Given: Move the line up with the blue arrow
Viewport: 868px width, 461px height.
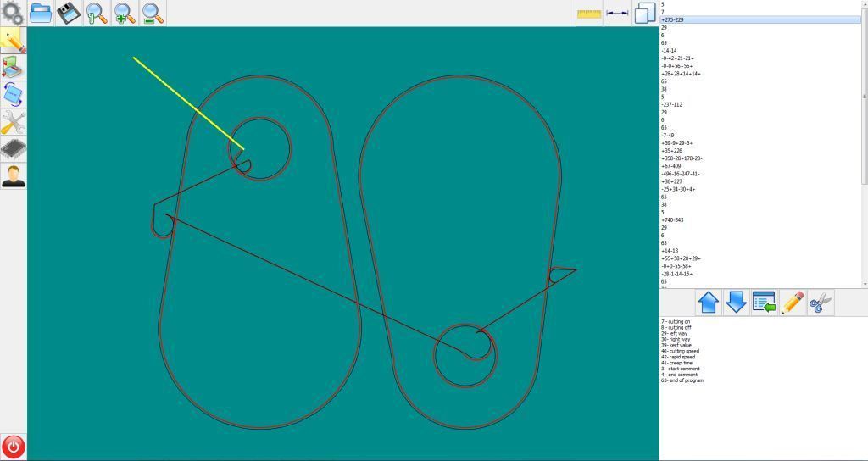Looking at the screenshot, I should click(x=709, y=303).
